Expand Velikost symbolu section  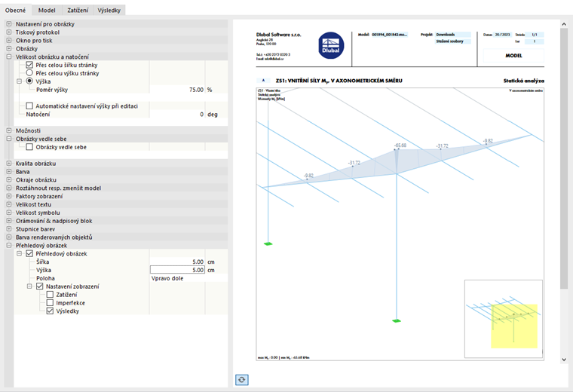[x=9, y=213]
